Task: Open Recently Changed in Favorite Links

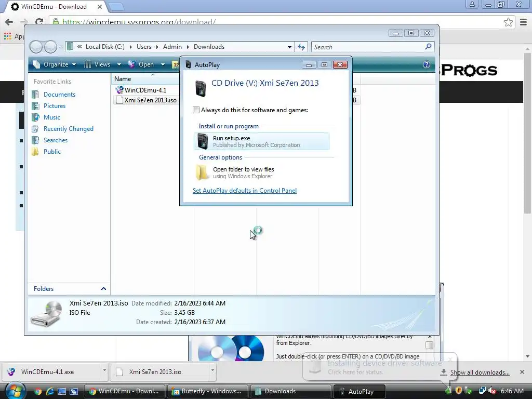Action: pos(68,129)
